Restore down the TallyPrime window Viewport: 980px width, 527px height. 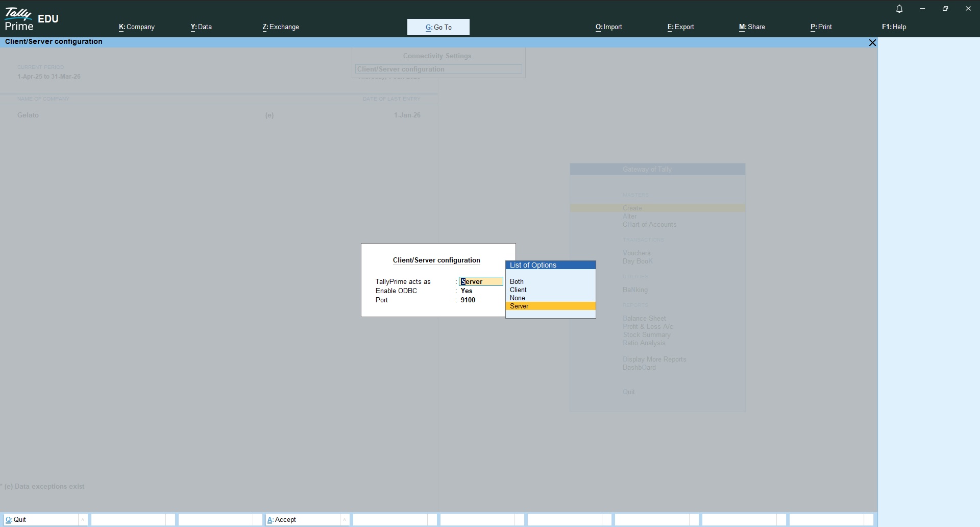(x=945, y=9)
